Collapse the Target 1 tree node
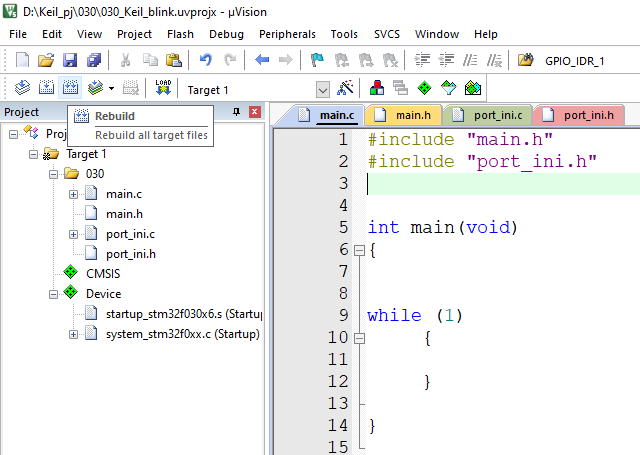The height and width of the screenshot is (455, 640). tap(33, 154)
